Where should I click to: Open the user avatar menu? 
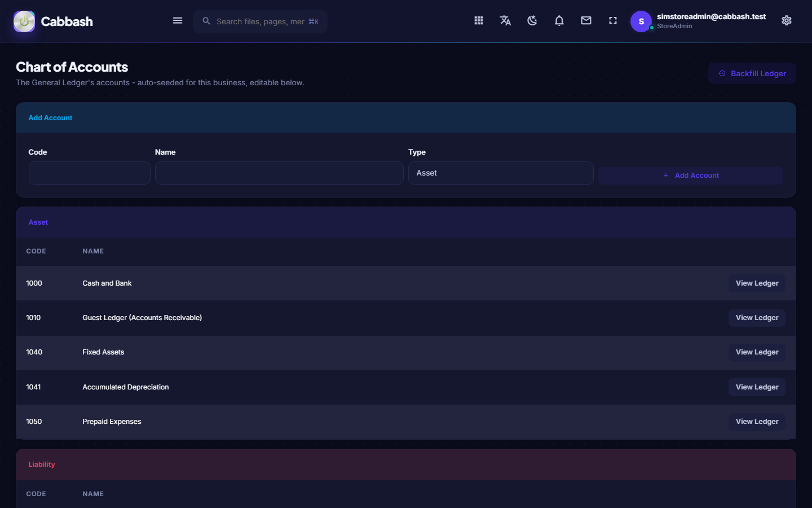tap(641, 21)
